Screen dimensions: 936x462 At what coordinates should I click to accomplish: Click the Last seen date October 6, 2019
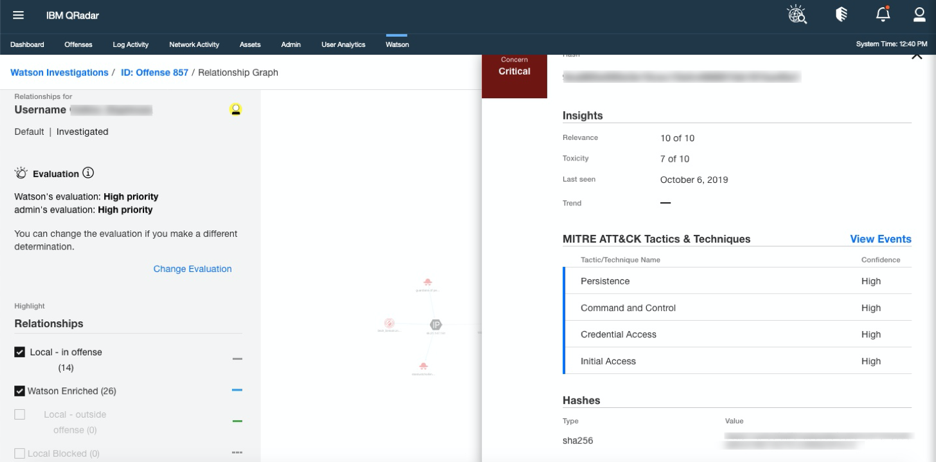coord(694,180)
